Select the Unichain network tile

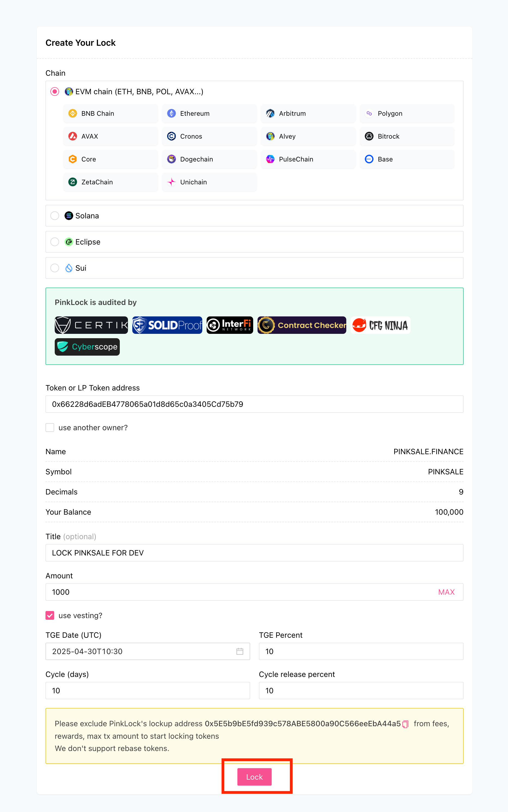click(x=209, y=182)
